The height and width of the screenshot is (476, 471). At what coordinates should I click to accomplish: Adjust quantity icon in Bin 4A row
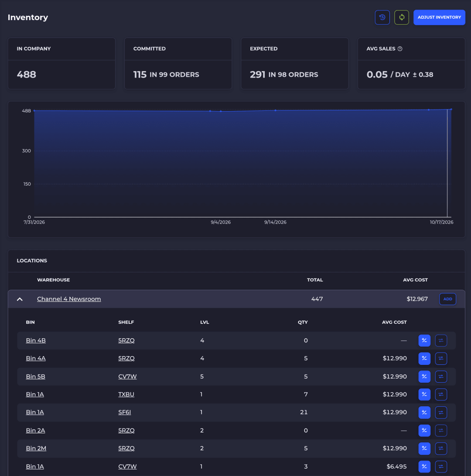[424, 358]
